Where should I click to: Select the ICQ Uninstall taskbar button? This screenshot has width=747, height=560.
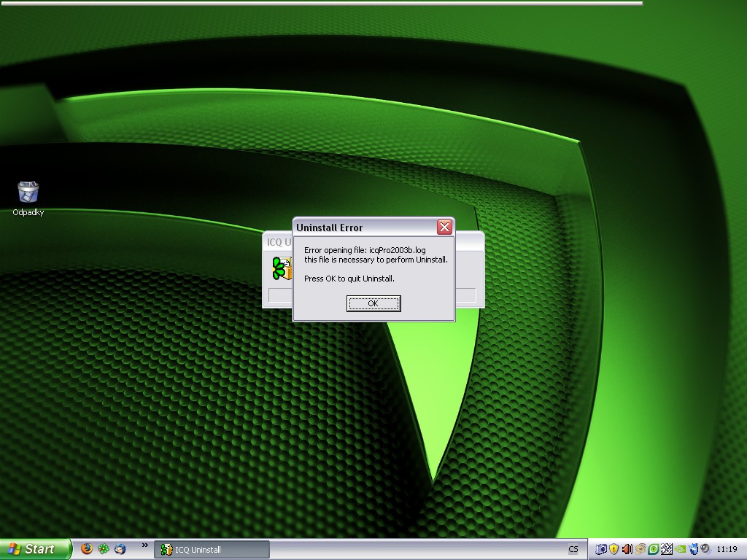pos(212,550)
